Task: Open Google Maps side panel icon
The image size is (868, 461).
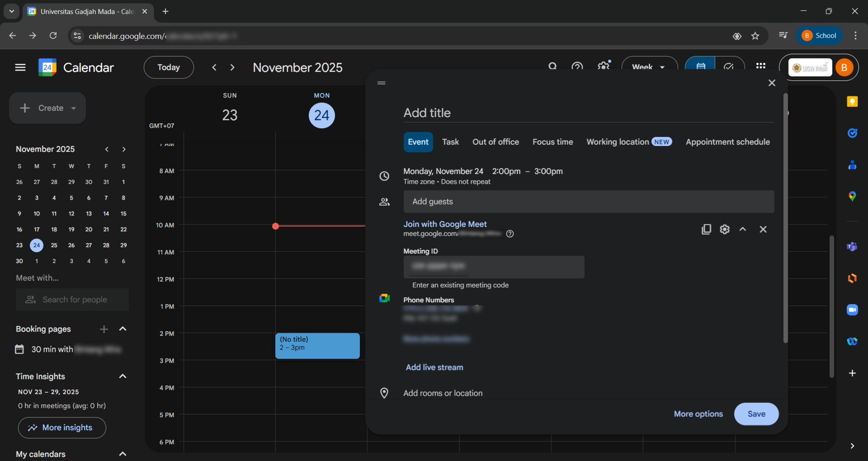Action: tap(852, 196)
